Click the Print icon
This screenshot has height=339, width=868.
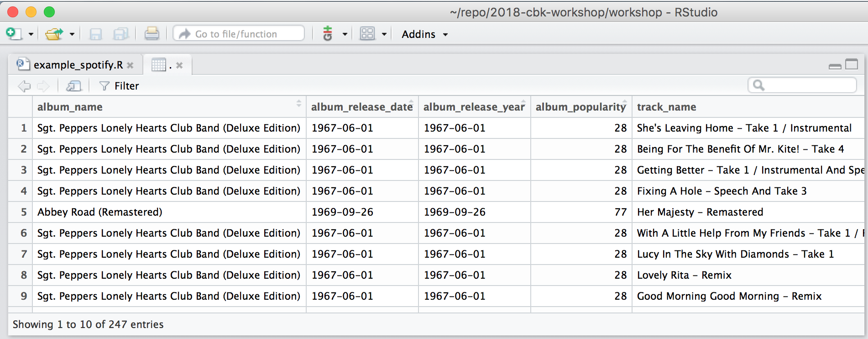click(x=152, y=34)
